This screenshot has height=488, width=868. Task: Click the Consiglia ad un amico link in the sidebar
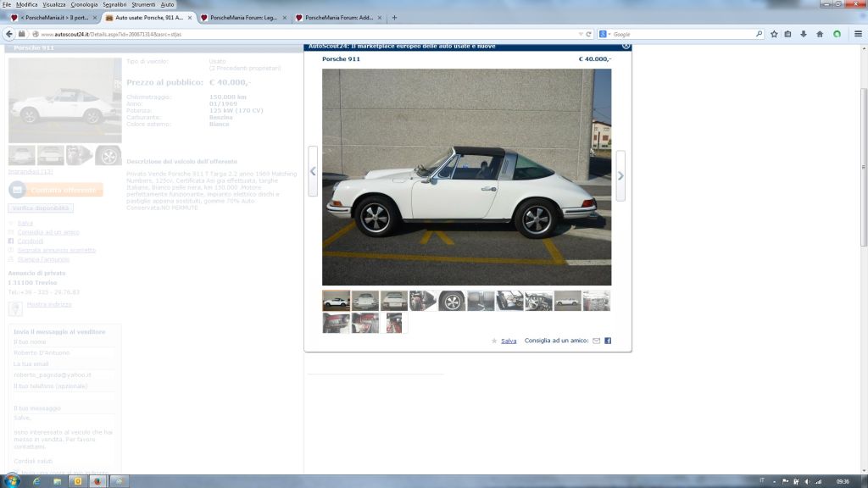[48, 232]
